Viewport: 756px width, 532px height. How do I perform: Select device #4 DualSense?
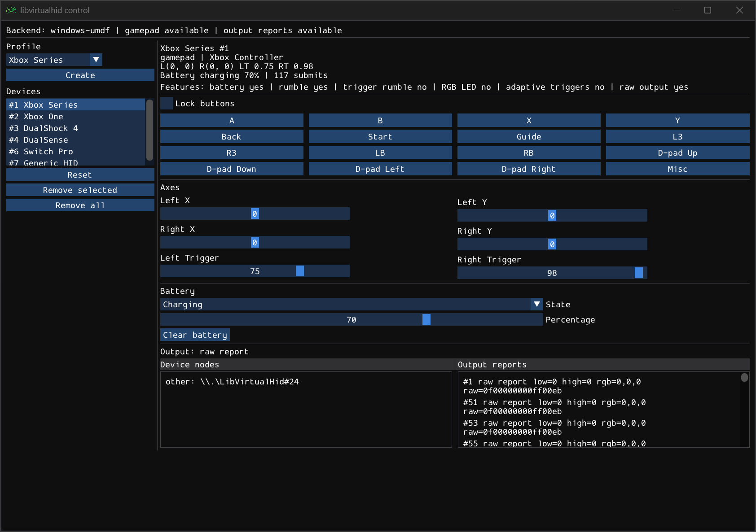point(75,140)
